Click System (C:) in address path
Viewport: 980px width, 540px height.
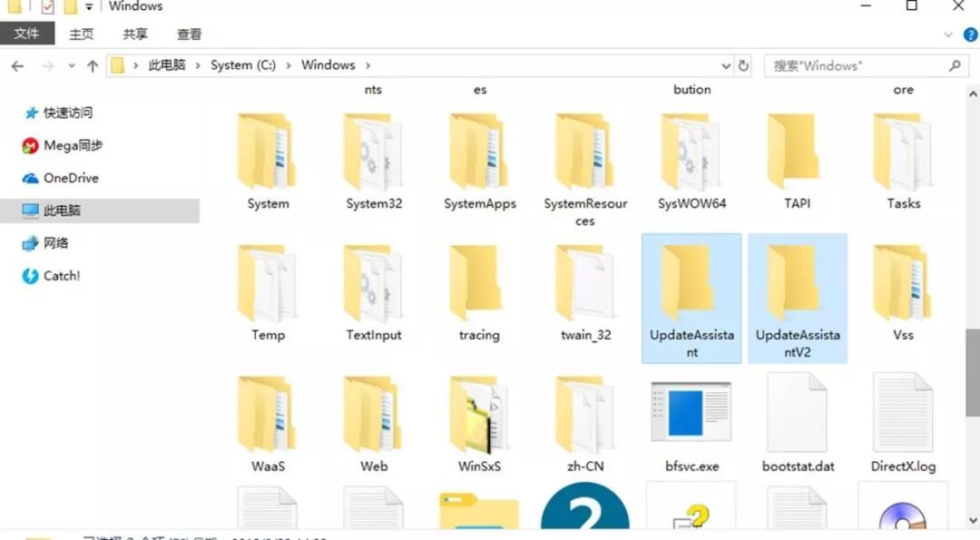pos(243,65)
